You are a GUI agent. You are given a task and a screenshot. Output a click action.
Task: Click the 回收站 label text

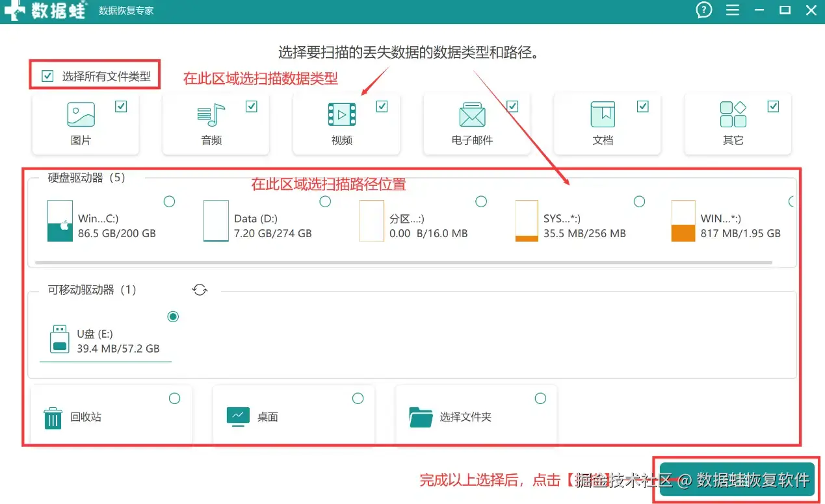pyautogui.click(x=86, y=417)
